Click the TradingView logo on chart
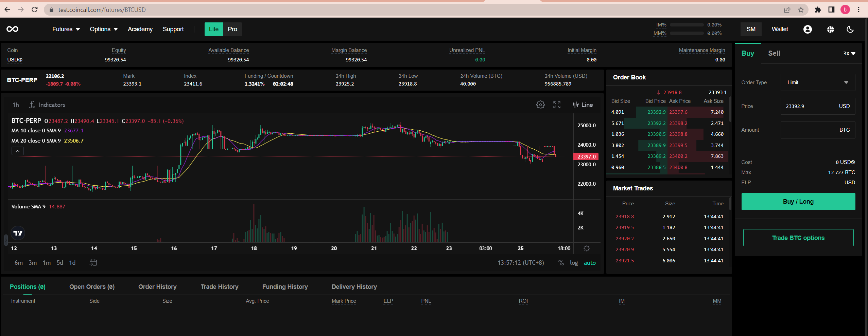Viewport: 868px width, 336px height. [x=18, y=233]
